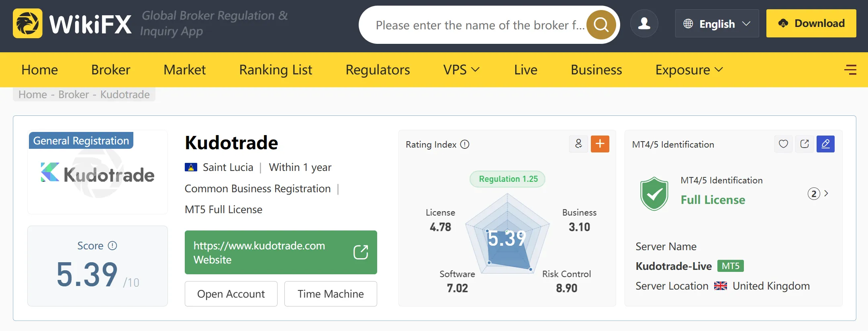Click the Time Machine button
This screenshot has width=868, height=331.
[331, 294]
